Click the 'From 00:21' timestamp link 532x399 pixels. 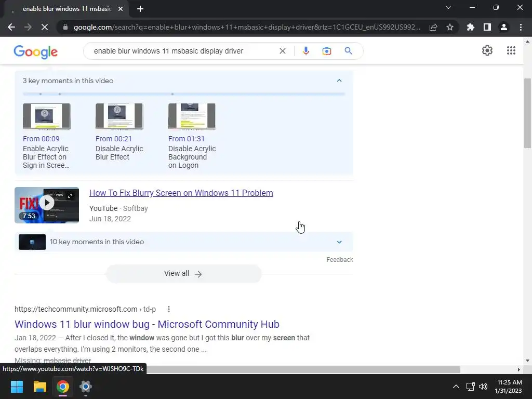point(114,139)
